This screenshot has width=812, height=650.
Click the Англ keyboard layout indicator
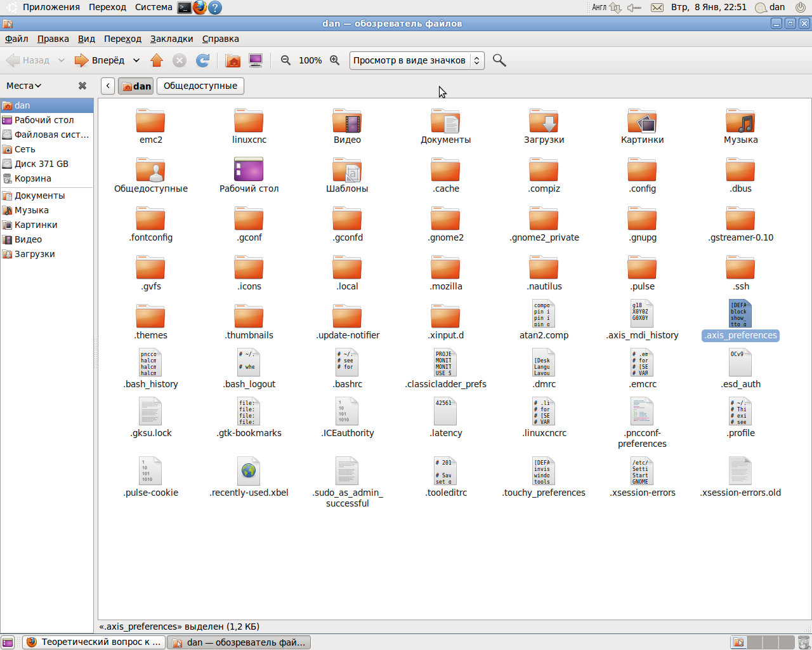click(x=599, y=8)
